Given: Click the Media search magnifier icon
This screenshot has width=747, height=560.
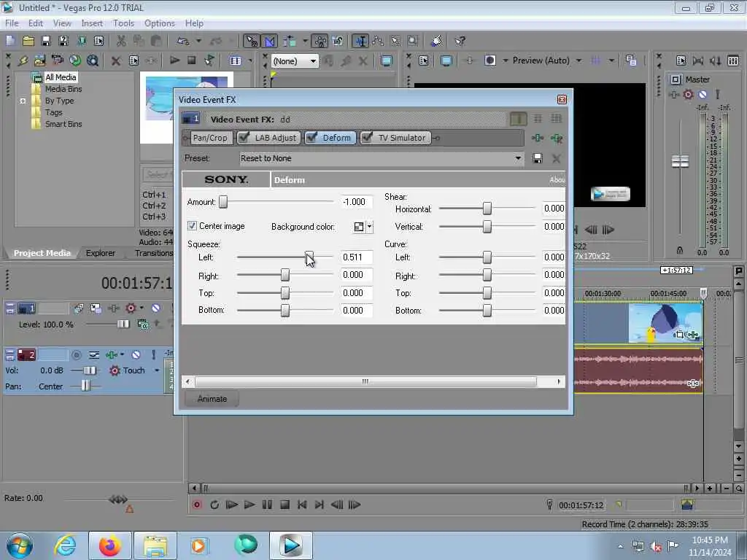Looking at the screenshot, I should coord(93,61).
